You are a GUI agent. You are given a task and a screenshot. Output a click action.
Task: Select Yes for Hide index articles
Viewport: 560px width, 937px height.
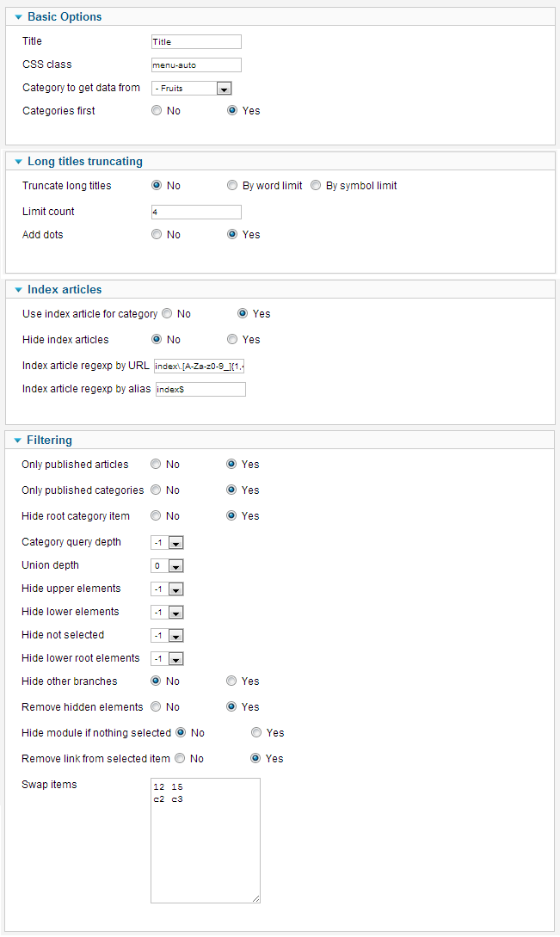(x=232, y=339)
